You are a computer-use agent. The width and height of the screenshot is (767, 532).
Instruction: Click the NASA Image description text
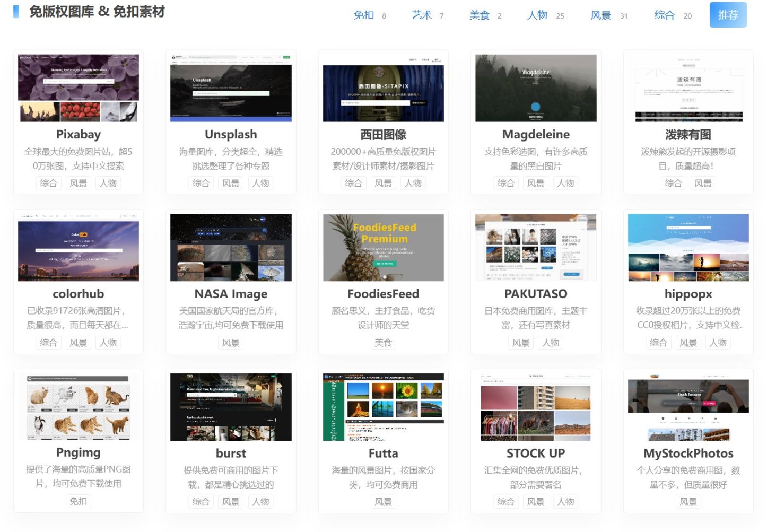(x=231, y=318)
